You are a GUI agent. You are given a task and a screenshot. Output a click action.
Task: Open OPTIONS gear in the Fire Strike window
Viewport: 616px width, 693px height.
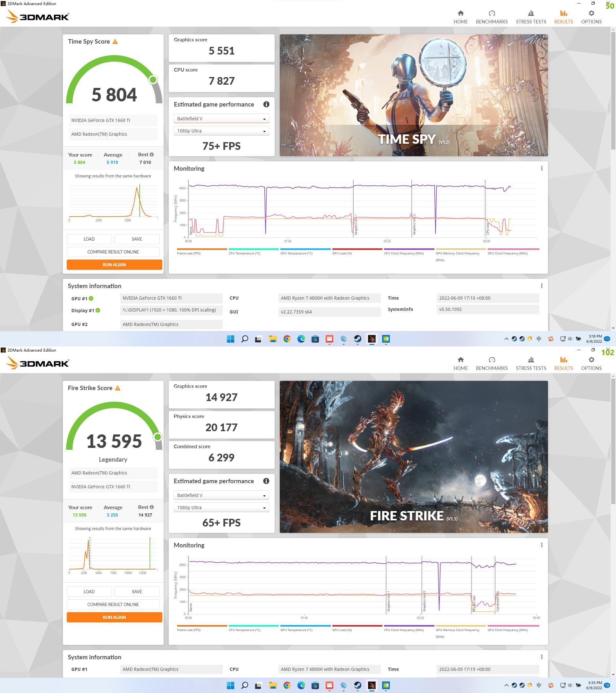591,364
